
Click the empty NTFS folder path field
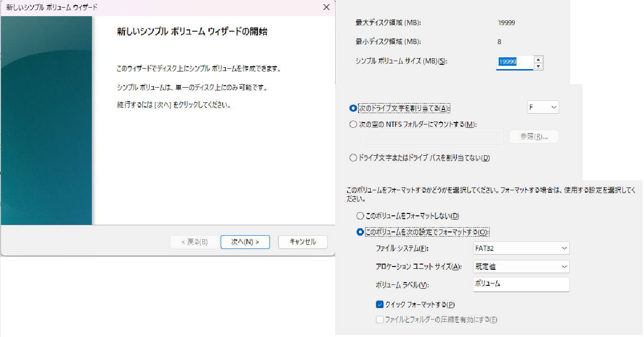[432, 137]
